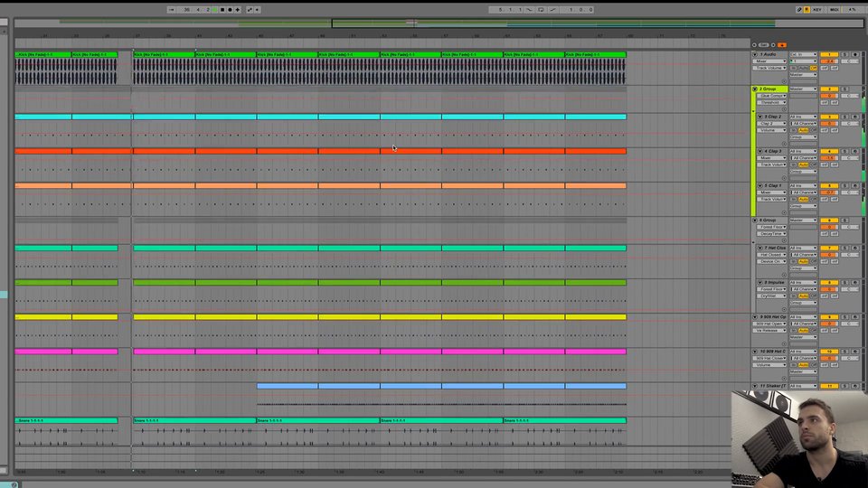868x488 pixels.
Task: Fold the 6 Group track
Action: click(754, 220)
